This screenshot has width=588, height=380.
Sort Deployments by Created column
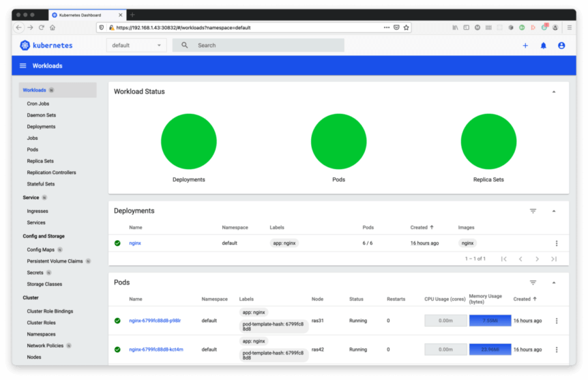[422, 227]
